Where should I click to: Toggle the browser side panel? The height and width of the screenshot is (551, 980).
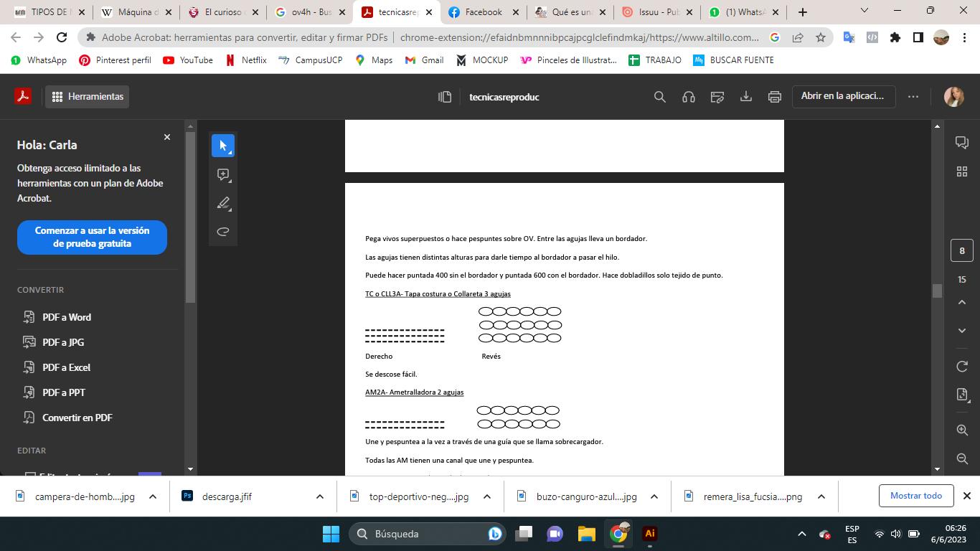(x=918, y=37)
